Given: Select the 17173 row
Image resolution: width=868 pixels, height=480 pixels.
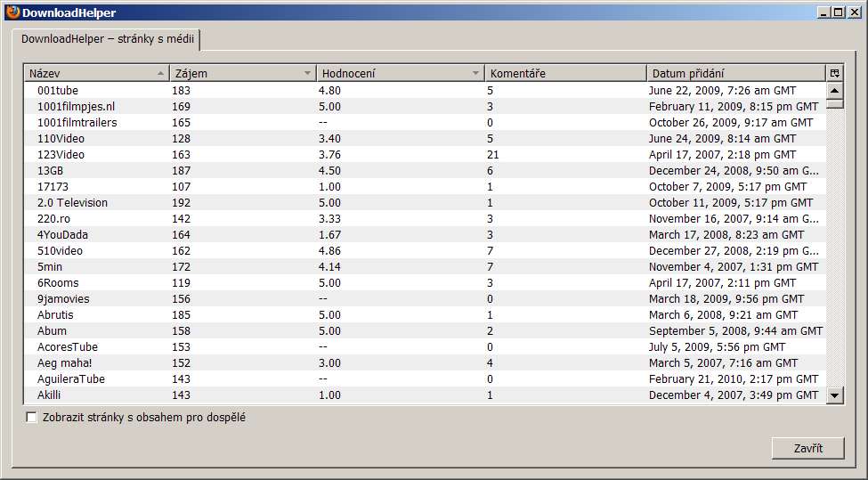Looking at the screenshot, I should click(426, 187).
